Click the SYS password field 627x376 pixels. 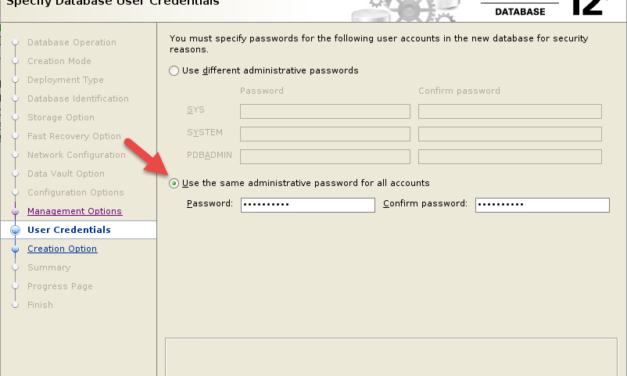click(x=325, y=111)
